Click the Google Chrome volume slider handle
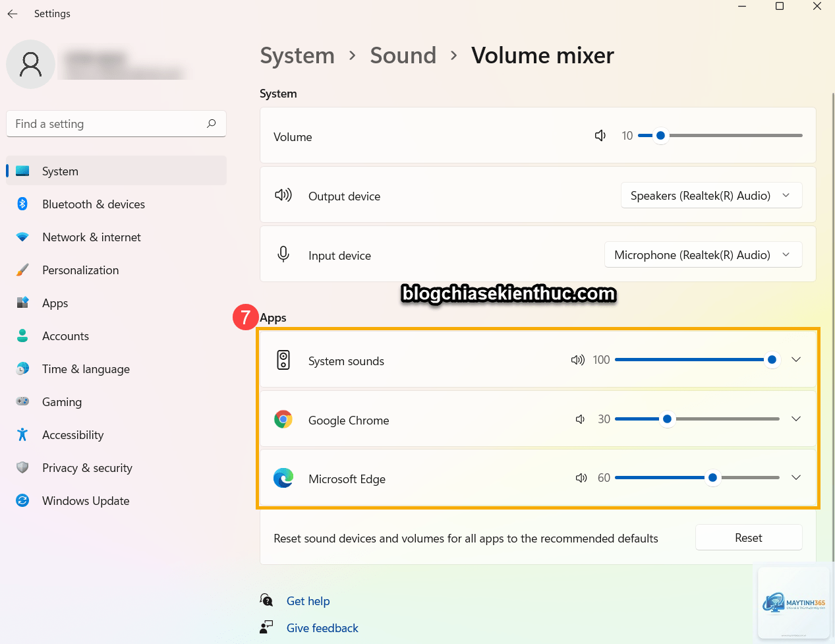The image size is (835, 644). [667, 419]
